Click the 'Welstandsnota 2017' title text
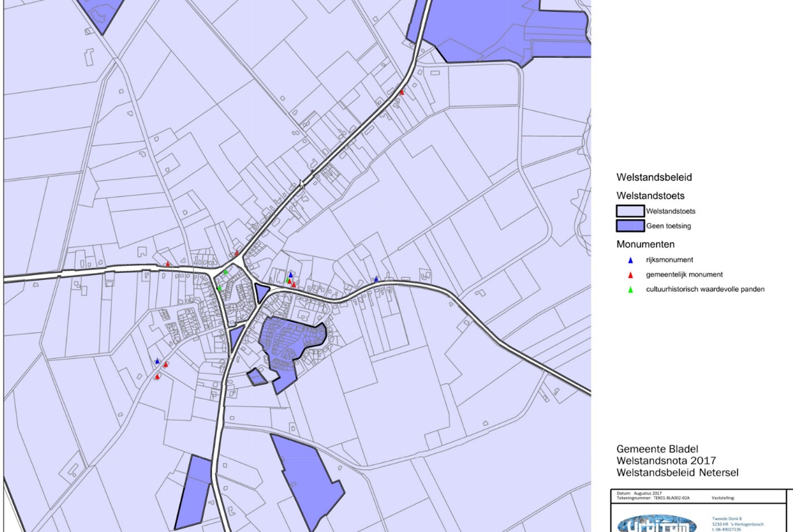 (666, 461)
